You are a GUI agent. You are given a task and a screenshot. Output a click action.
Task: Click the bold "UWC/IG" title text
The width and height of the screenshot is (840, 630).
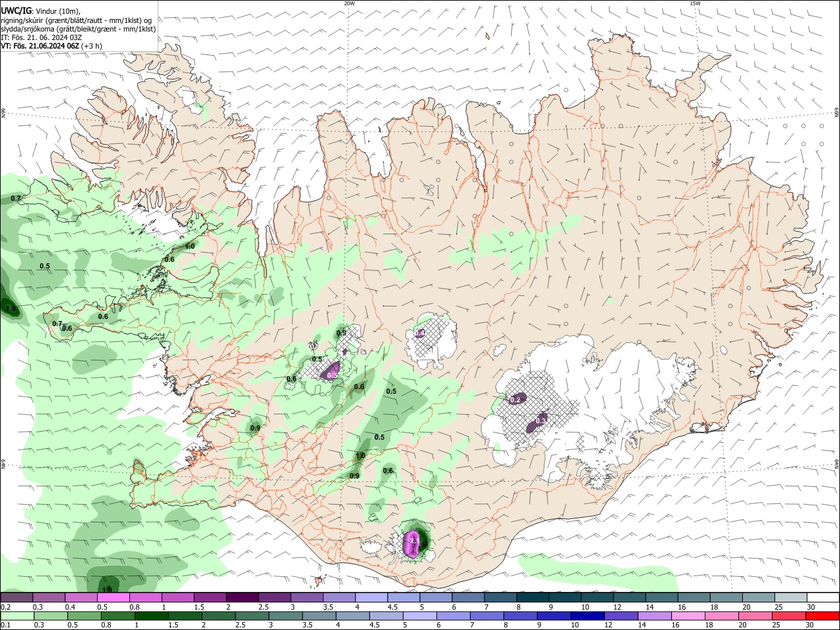pos(16,11)
